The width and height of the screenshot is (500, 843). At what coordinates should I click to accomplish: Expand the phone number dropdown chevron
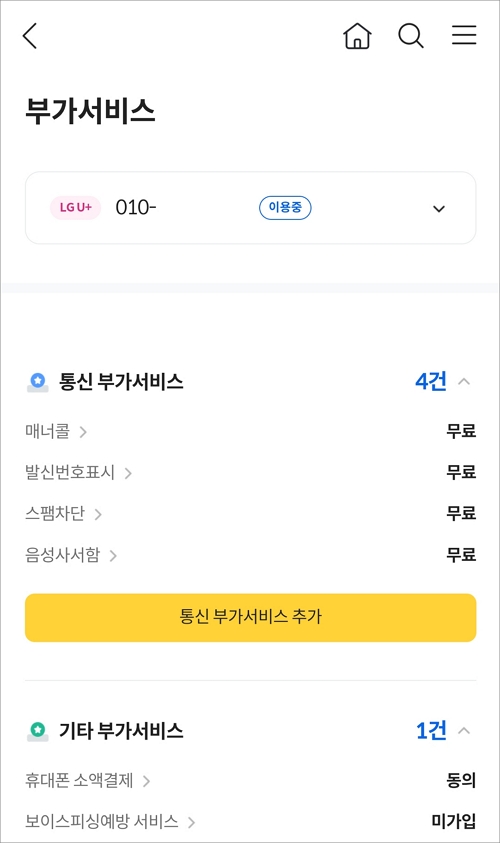click(x=439, y=209)
